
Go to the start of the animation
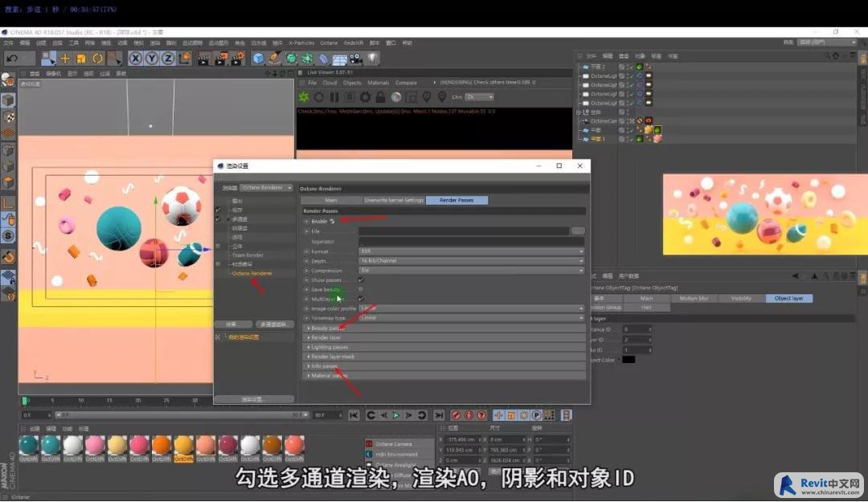point(354,415)
